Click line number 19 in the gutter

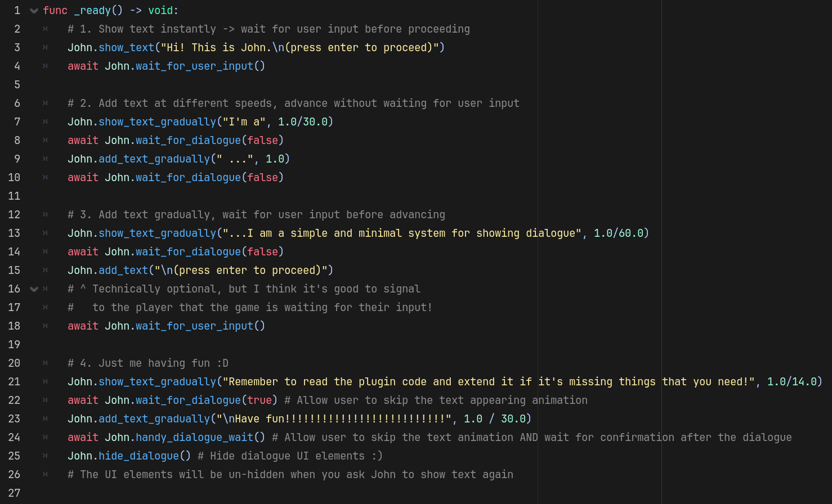tap(14, 345)
